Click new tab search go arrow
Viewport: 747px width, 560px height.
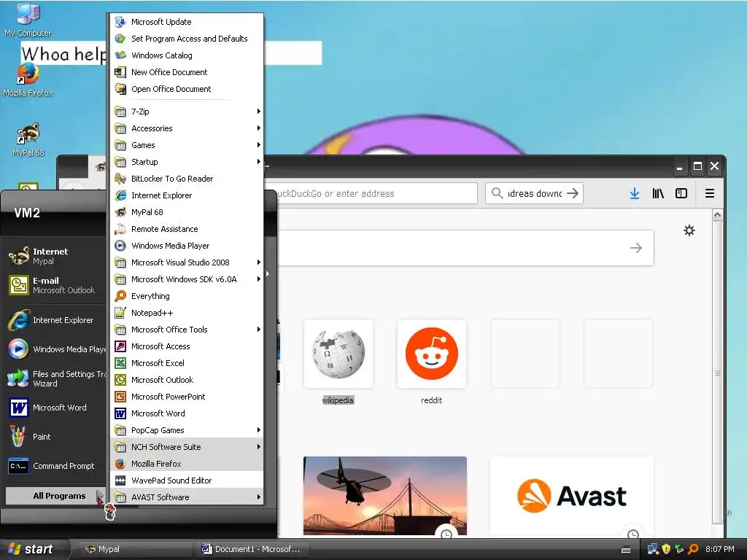pos(636,248)
